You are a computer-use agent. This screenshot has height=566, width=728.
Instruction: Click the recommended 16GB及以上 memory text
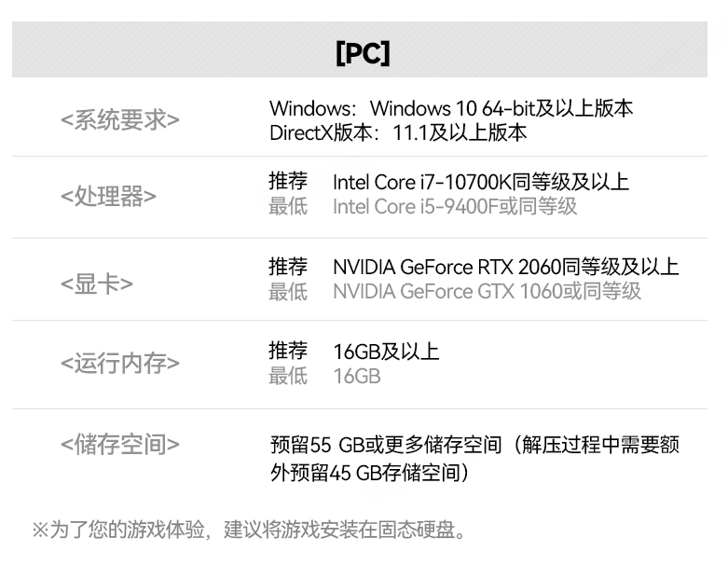386,352
